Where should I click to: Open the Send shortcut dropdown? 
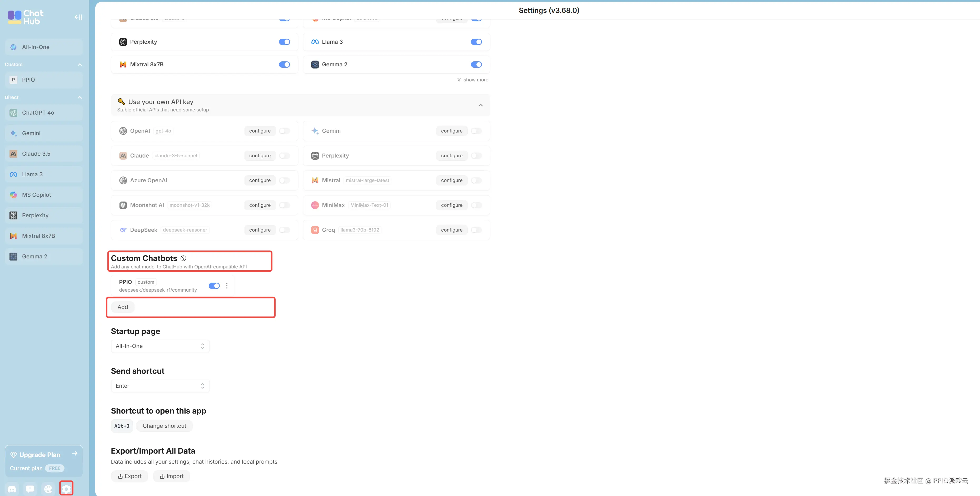coord(160,386)
